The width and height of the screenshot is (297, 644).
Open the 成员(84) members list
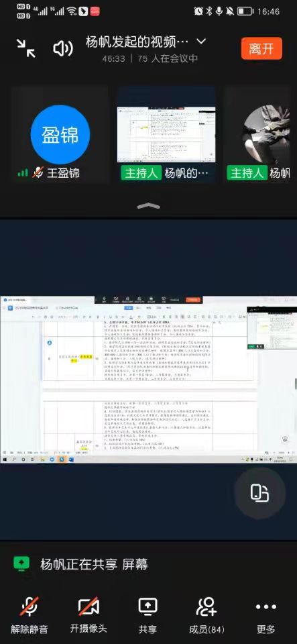pyautogui.click(x=206, y=614)
